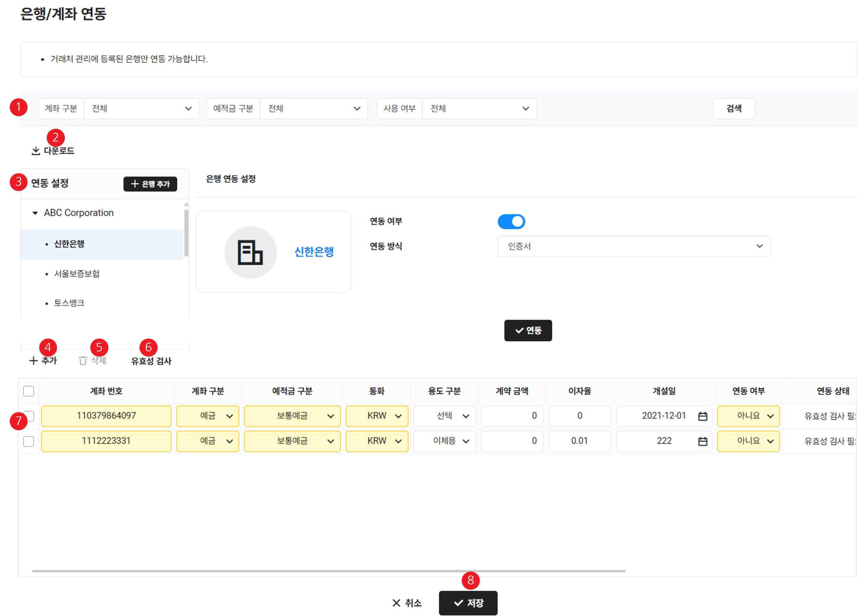Open calendar icon in 222 date row
Viewport: 865px width, 616px height.
pos(703,441)
